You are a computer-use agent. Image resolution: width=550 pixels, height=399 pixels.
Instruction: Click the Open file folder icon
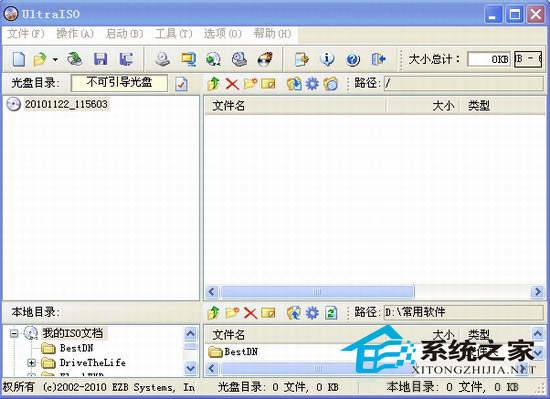(x=40, y=59)
